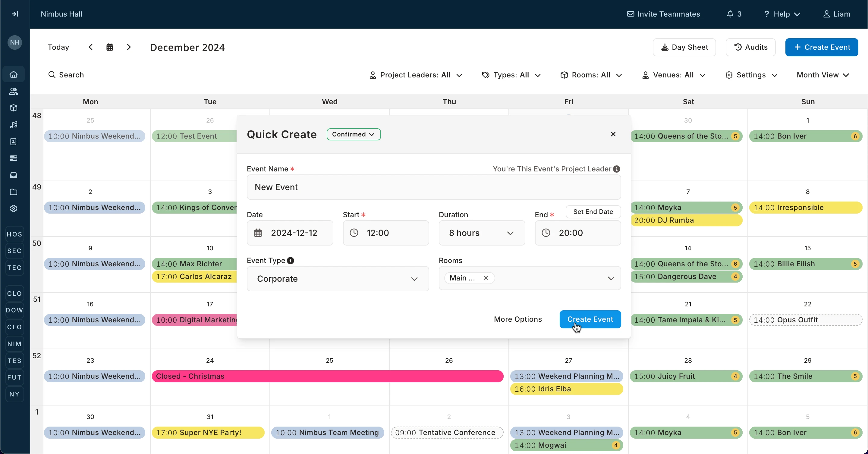This screenshot has height=454, width=868.
Task: Click the Event Name input field
Action: (x=433, y=187)
